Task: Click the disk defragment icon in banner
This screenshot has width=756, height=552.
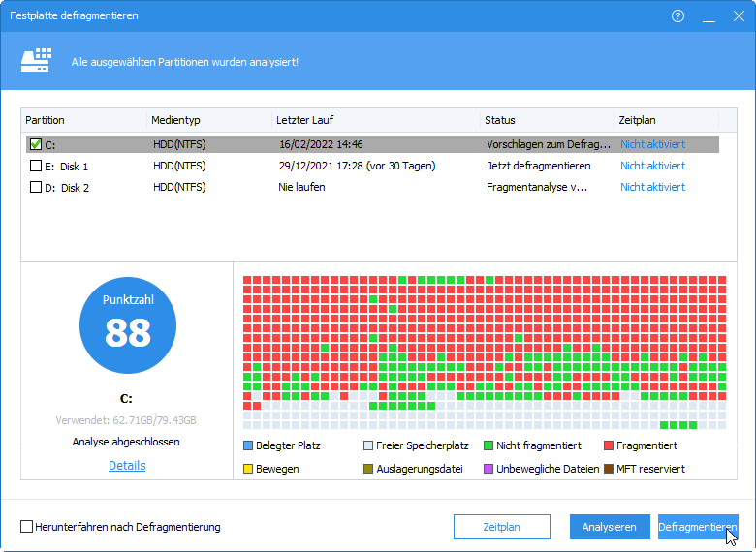Action: [36, 60]
